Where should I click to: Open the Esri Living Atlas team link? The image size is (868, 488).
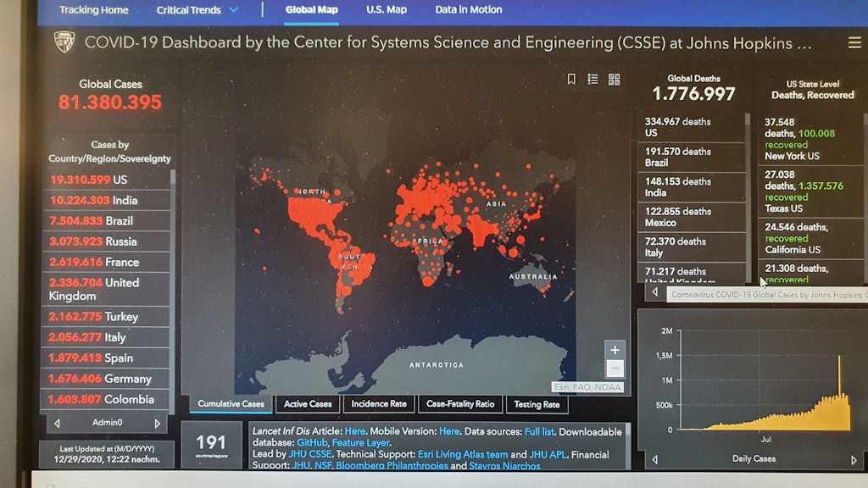point(462,454)
